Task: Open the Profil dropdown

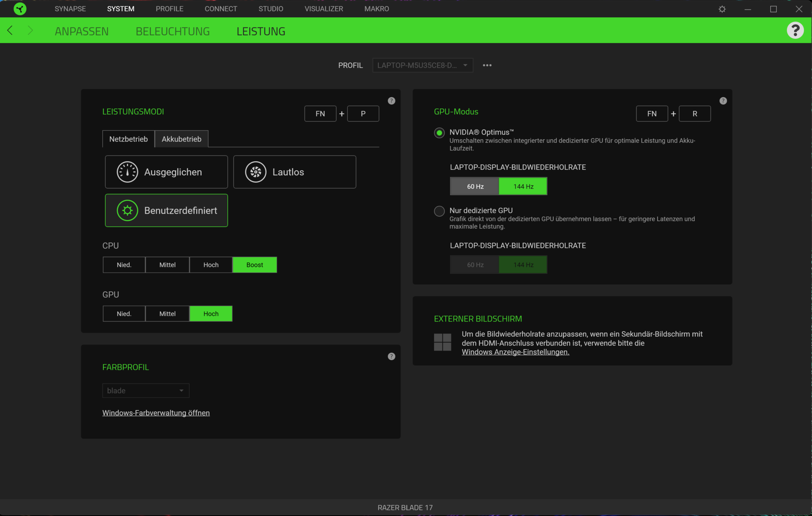Action: tap(423, 65)
